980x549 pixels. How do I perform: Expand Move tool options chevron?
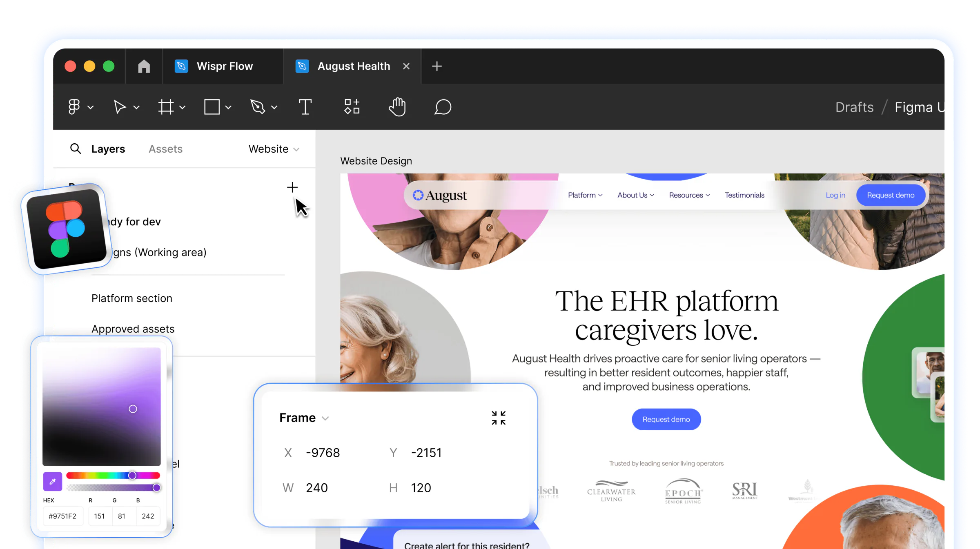[136, 107]
